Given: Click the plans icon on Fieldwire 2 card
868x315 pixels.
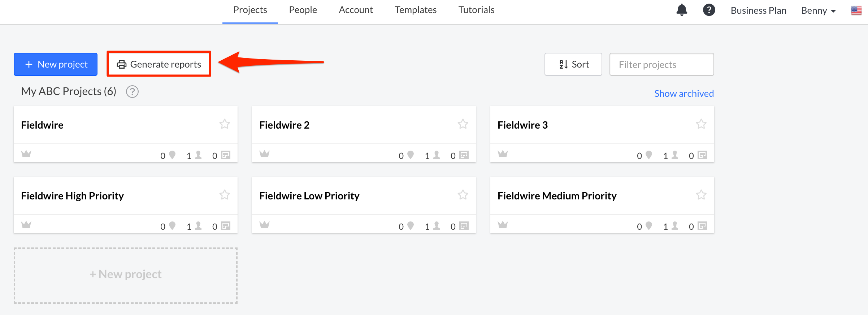Looking at the screenshot, I should (x=464, y=155).
